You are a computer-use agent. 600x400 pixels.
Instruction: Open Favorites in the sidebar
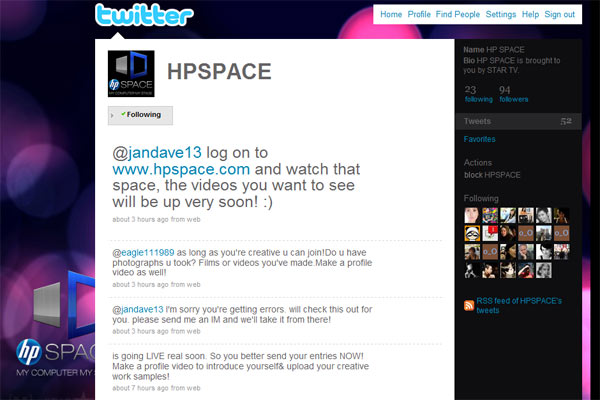click(x=479, y=139)
